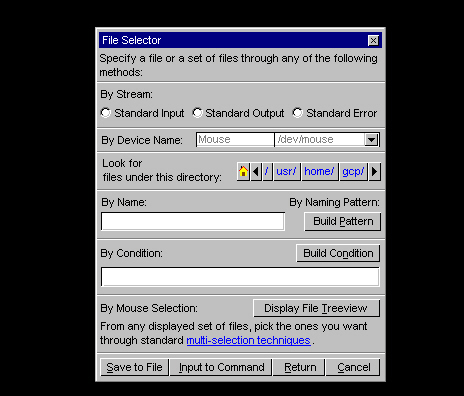Open Display File Treeview

(316, 308)
